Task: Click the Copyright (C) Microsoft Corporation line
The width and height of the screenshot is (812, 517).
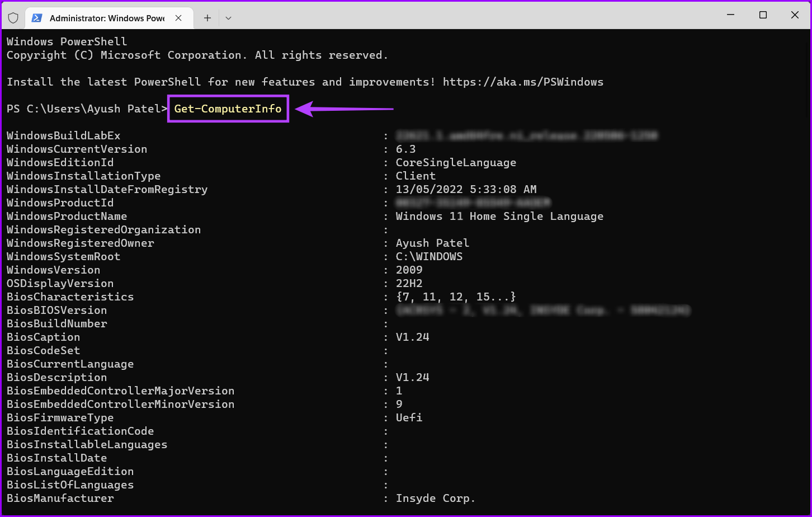Action: point(197,55)
